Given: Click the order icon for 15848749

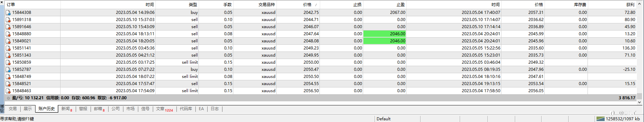Looking at the screenshot, I should tap(8, 77).
